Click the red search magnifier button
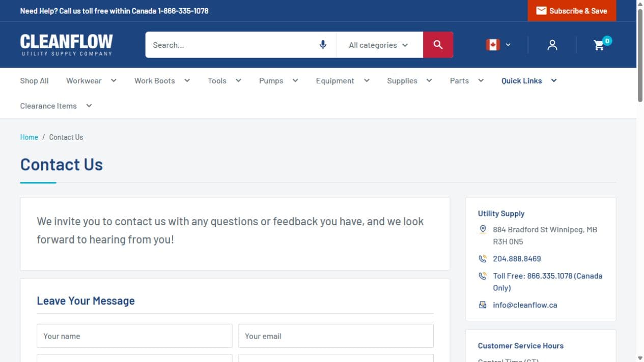644x362 pixels. (438, 45)
